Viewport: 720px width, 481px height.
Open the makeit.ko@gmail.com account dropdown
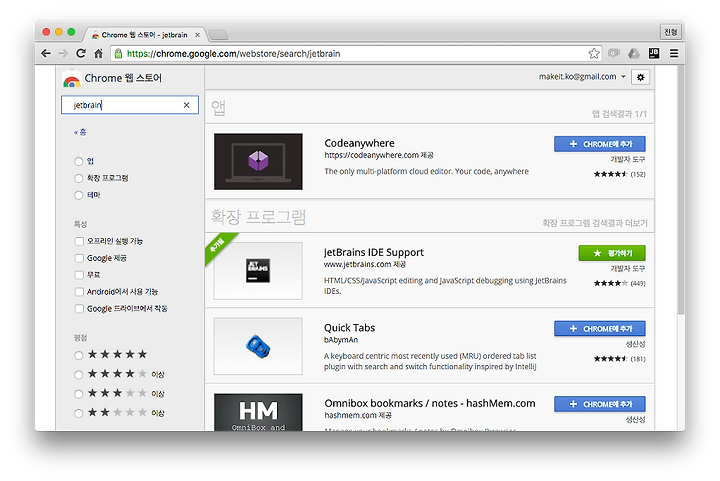pos(582,77)
